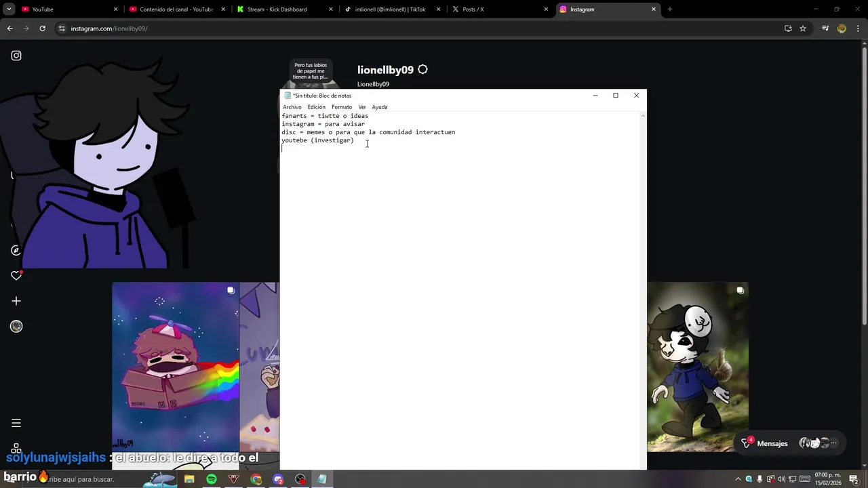
Task: Click the install app icon in address bar
Action: 788,28
